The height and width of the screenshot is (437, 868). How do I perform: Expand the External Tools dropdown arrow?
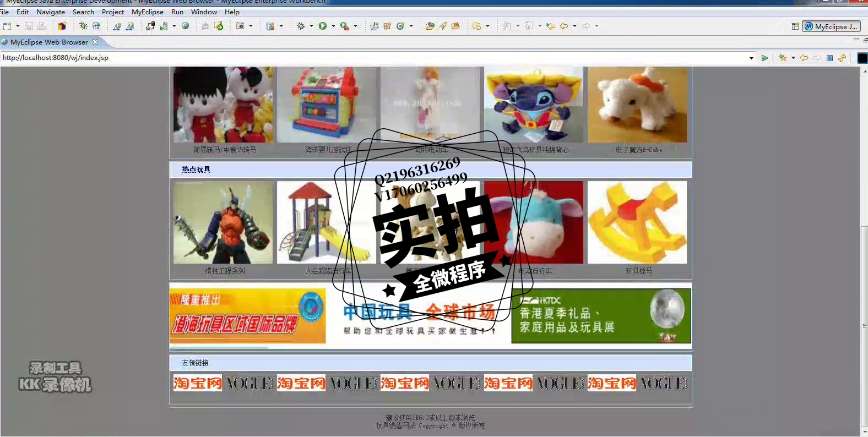click(x=355, y=26)
